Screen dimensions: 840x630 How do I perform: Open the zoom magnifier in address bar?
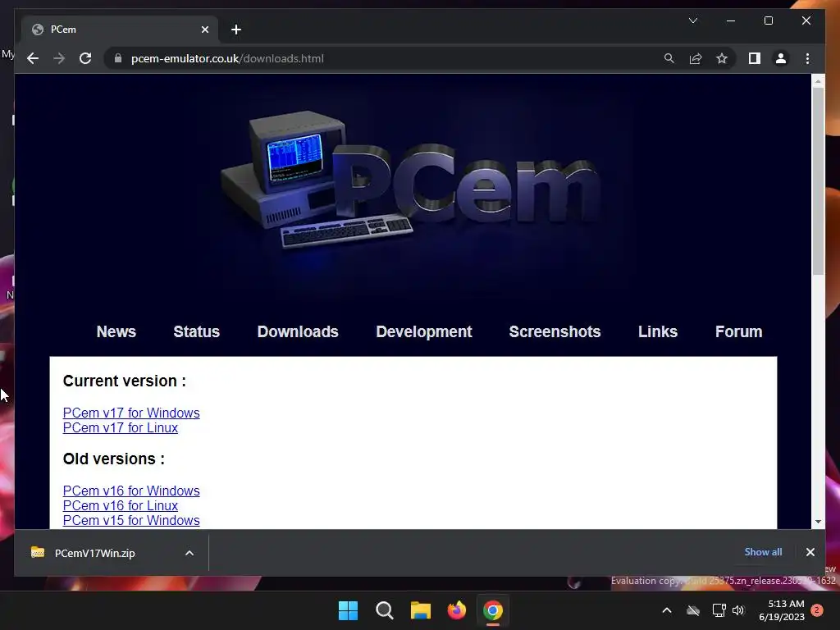pos(669,58)
